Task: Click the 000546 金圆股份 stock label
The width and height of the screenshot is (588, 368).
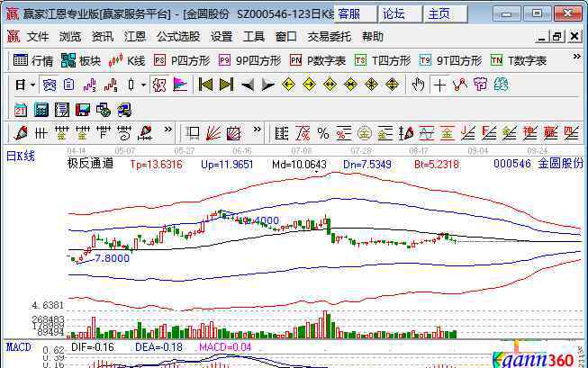Action: (x=538, y=164)
